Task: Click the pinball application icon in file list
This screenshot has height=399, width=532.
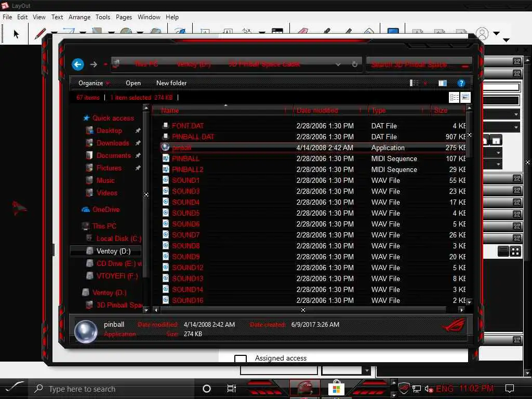Action: pos(166,147)
